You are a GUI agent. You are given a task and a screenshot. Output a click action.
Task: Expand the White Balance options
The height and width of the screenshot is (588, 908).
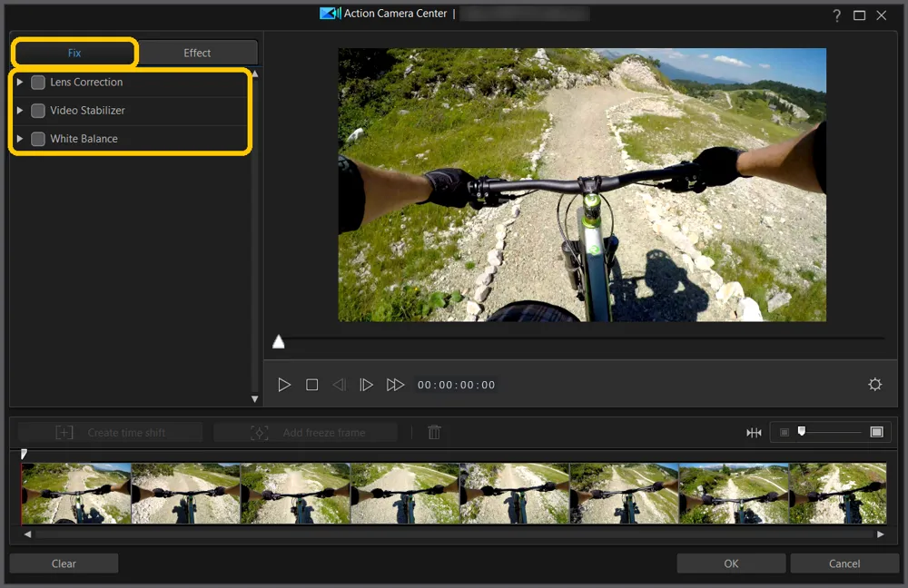coord(20,138)
